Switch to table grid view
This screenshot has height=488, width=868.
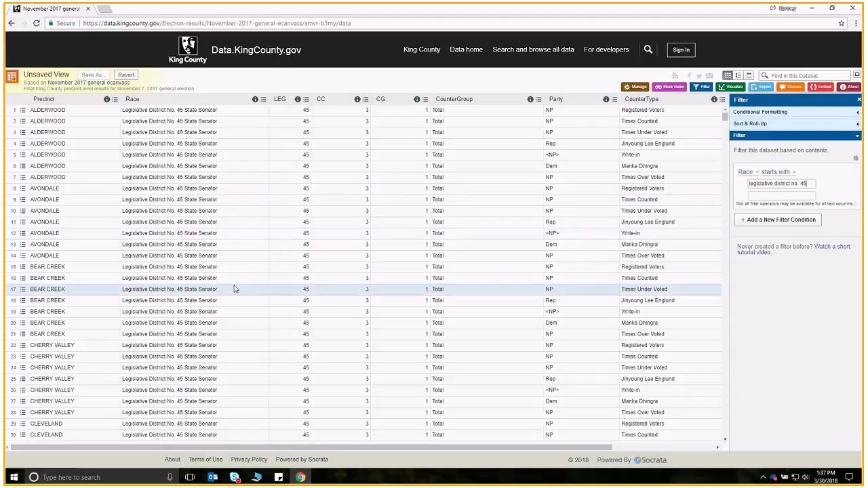click(x=728, y=75)
